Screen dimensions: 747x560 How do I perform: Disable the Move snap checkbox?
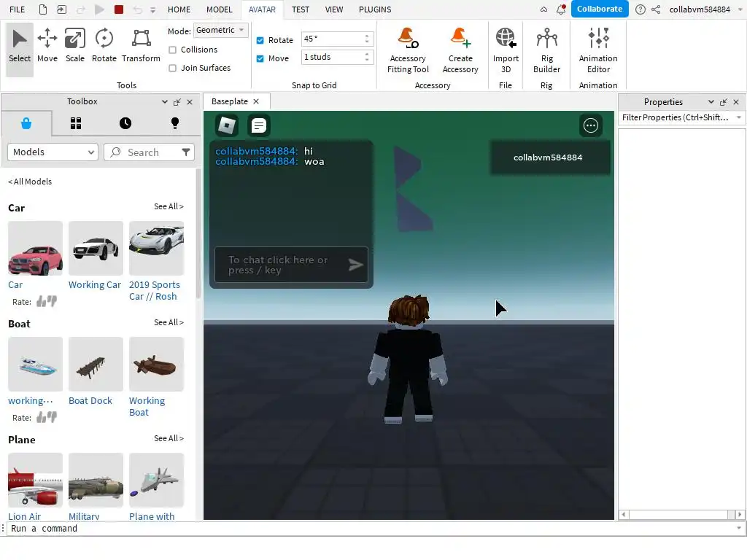260,58
